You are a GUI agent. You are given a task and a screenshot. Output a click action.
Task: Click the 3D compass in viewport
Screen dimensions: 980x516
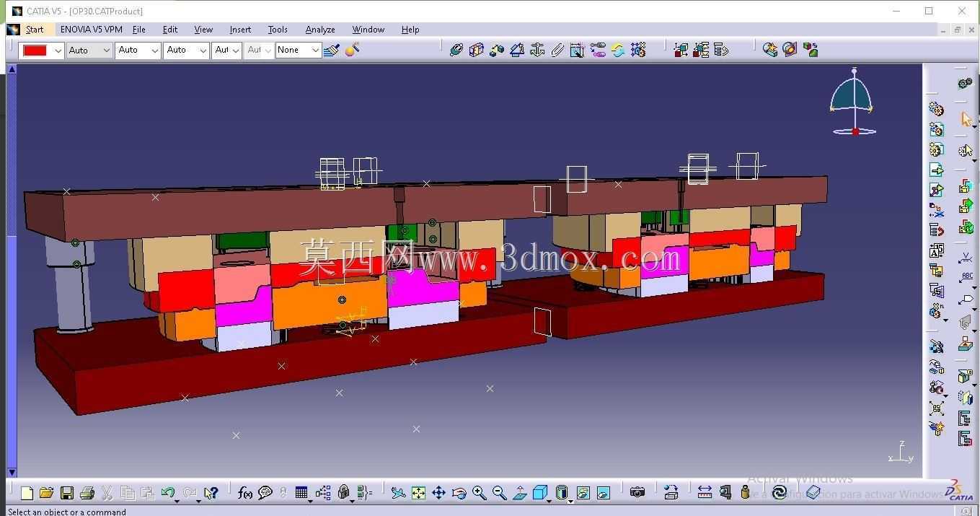coord(853,102)
